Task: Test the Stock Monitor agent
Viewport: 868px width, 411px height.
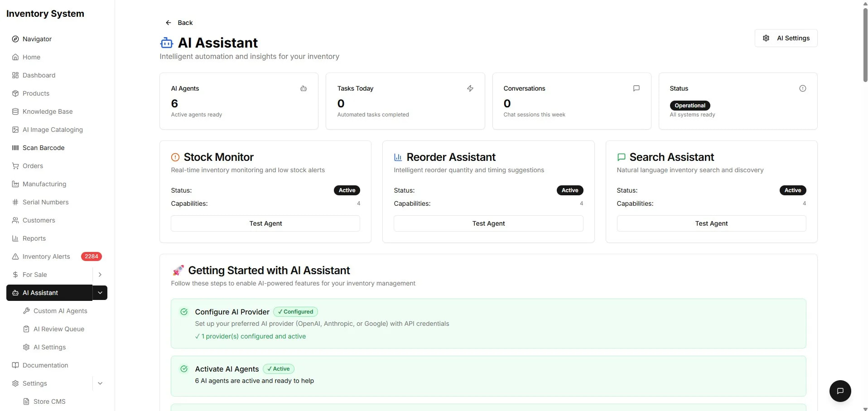Action: pyautogui.click(x=265, y=223)
